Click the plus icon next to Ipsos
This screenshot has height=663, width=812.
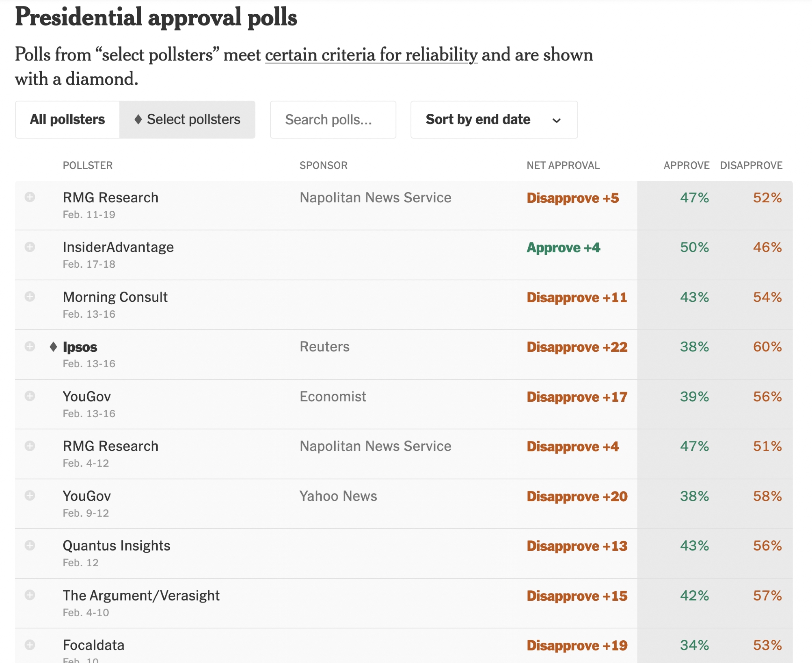30,347
